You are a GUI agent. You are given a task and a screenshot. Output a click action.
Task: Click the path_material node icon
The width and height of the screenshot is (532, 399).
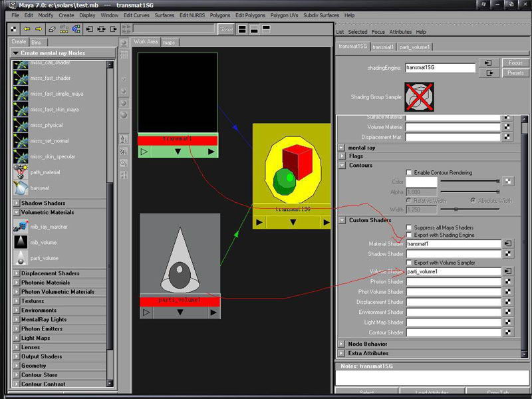21,173
